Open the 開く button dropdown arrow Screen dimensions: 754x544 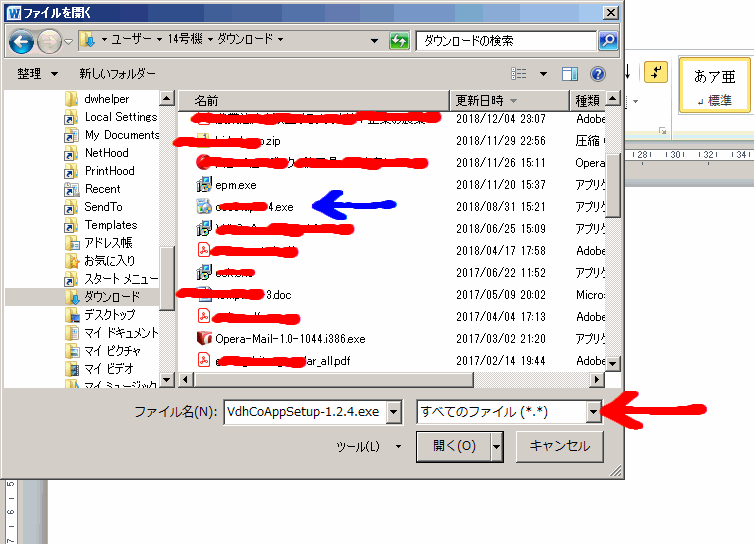pos(496,446)
